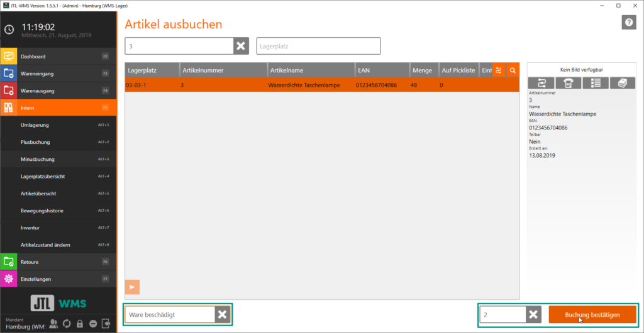
Task: Click the logout icon in sidebar footer
Action: pos(106,324)
